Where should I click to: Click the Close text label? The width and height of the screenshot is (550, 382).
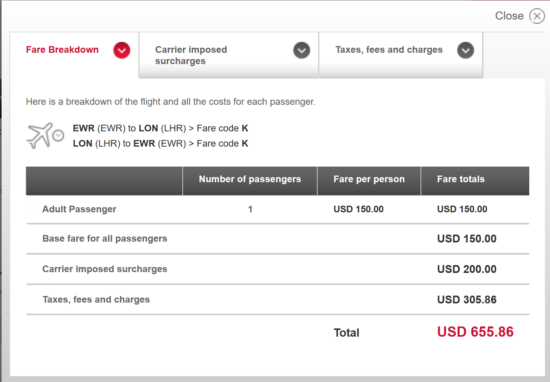pos(509,16)
